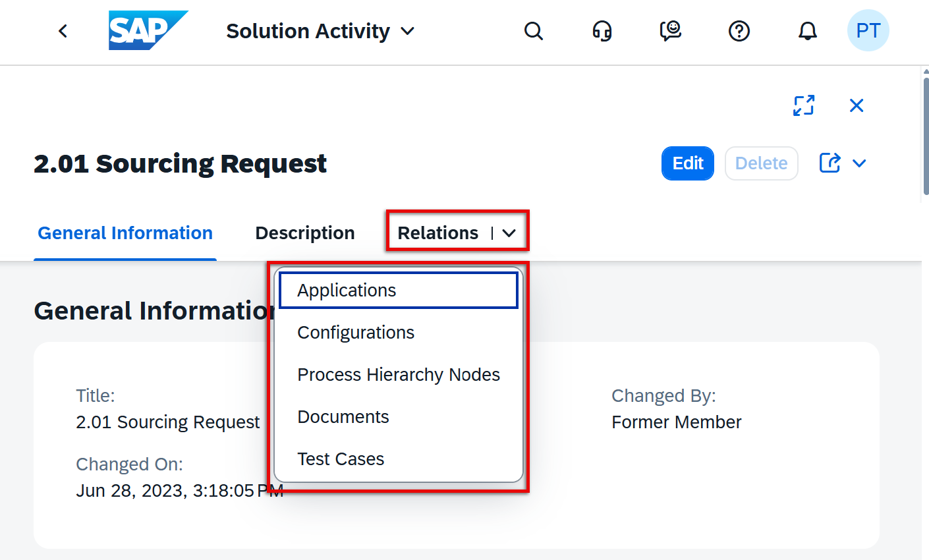Click the share export icon

click(830, 163)
